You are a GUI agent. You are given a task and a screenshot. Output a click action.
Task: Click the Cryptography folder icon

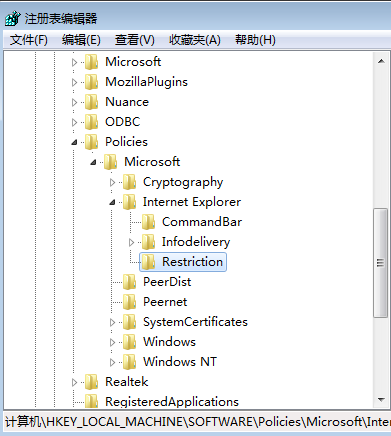[129, 182]
